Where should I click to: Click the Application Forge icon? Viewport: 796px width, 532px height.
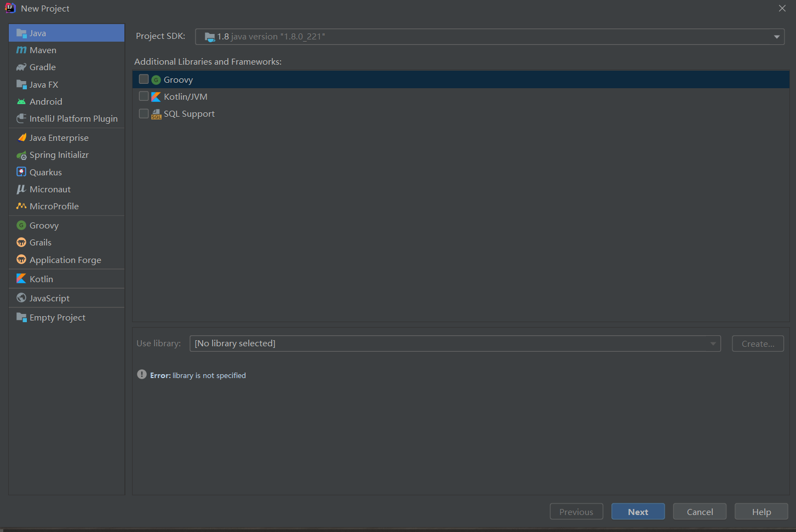tap(21, 260)
